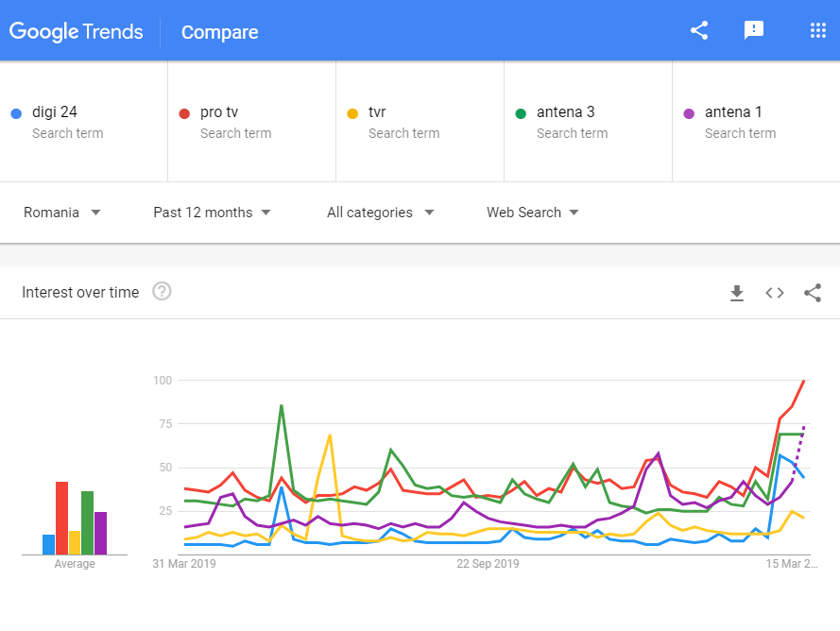Click the blue dot for digi 24
840x631 pixels.
(x=16, y=112)
